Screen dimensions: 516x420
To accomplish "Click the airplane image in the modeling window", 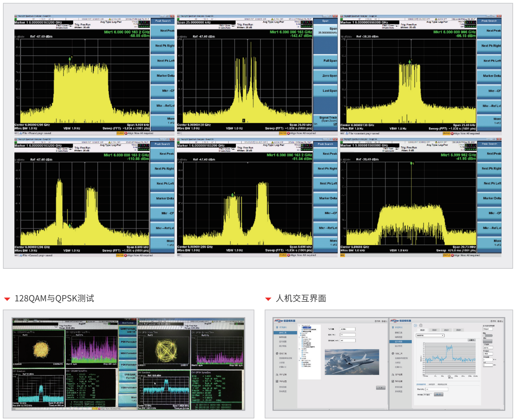I will (x=352, y=362).
